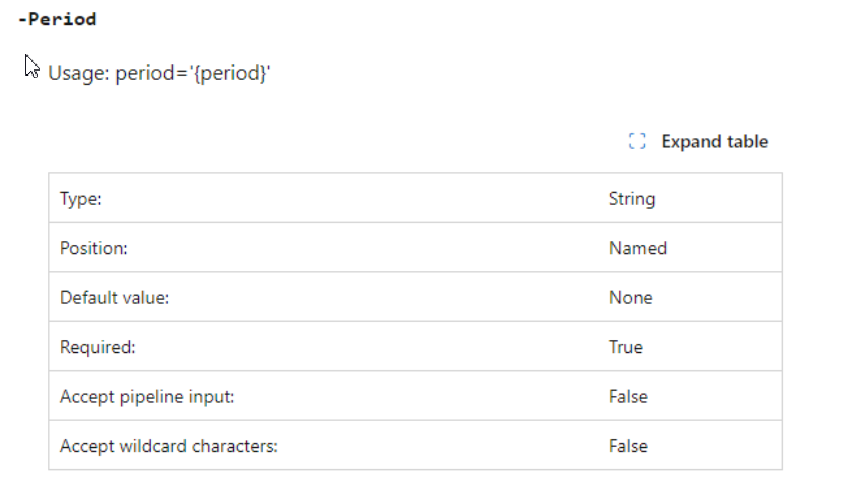Screen dimensions: 845x501
Task: Click the Default value: label
Action: click(x=114, y=298)
